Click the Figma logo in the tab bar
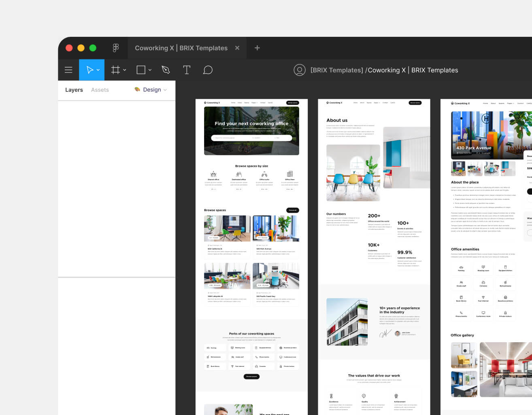Screen dimensions: 532x415 click(x=116, y=48)
